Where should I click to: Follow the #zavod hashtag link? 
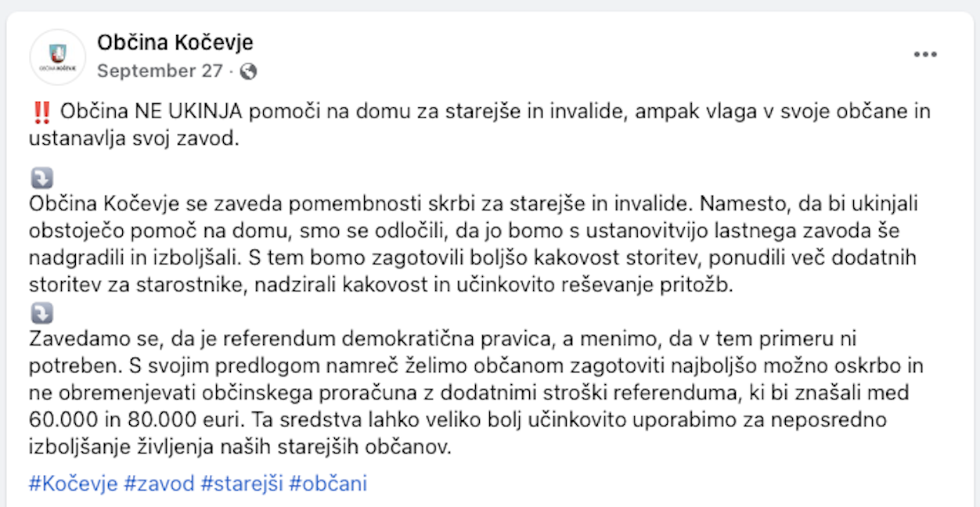pos(159,484)
